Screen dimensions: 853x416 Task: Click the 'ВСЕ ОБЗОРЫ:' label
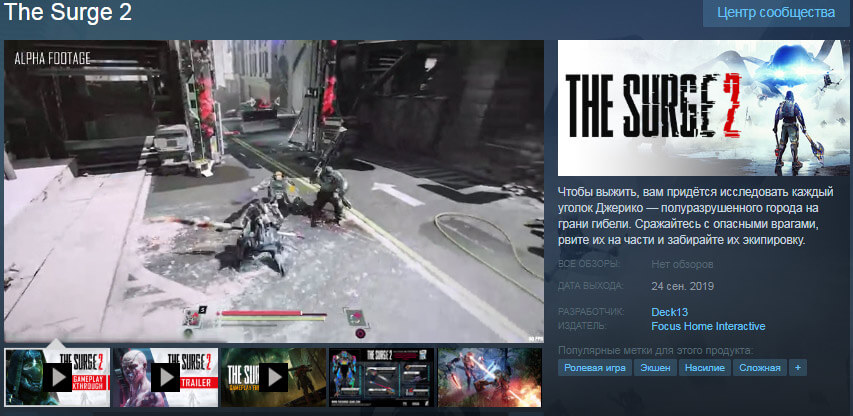(x=589, y=264)
